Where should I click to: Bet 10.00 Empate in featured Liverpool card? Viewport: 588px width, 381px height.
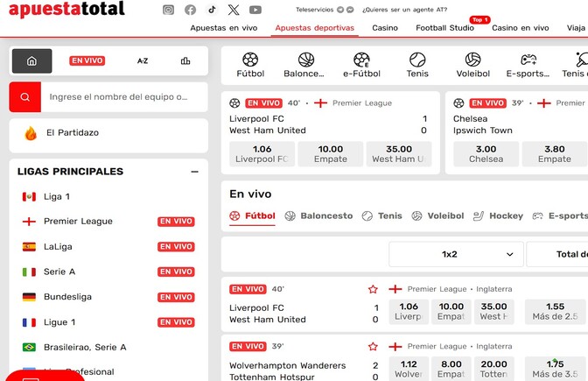[331, 154]
